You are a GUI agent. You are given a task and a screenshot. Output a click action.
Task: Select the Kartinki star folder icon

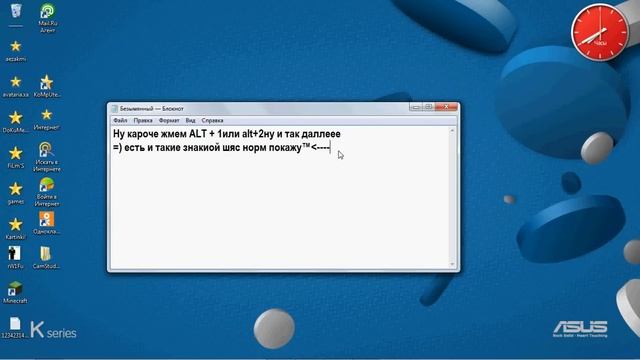(x=16, y=224)
